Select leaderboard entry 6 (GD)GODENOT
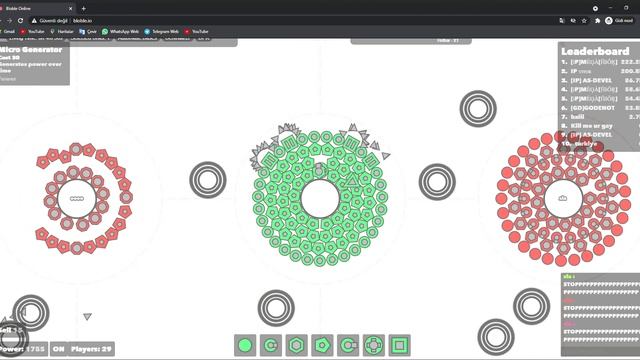The height and width of the screenshot is (360, 640). 600,108
